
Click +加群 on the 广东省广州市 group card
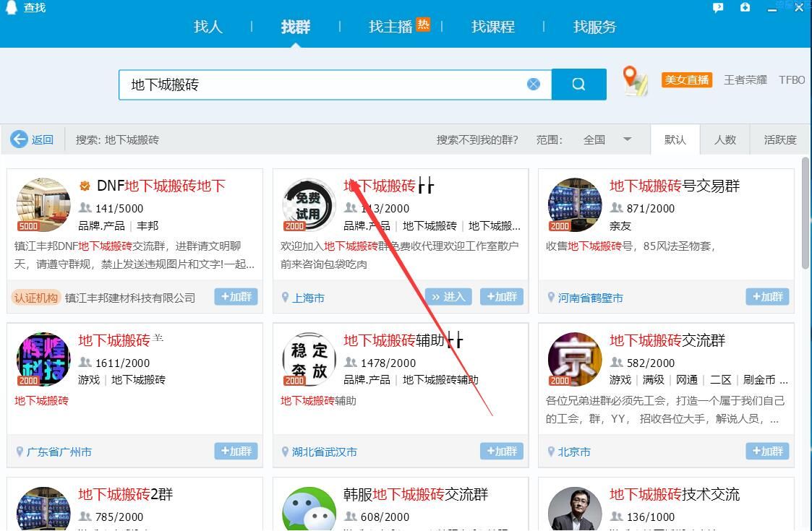click(236, 451)
